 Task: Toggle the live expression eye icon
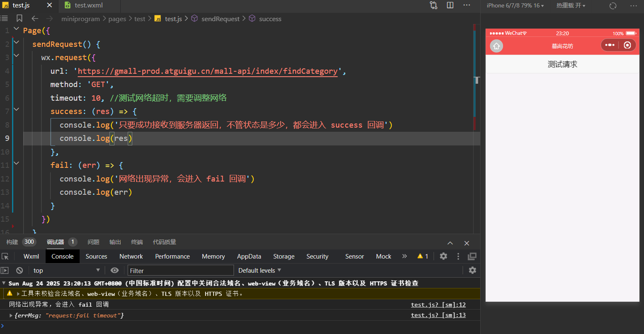pyautogui.click(x=114, y=270)
